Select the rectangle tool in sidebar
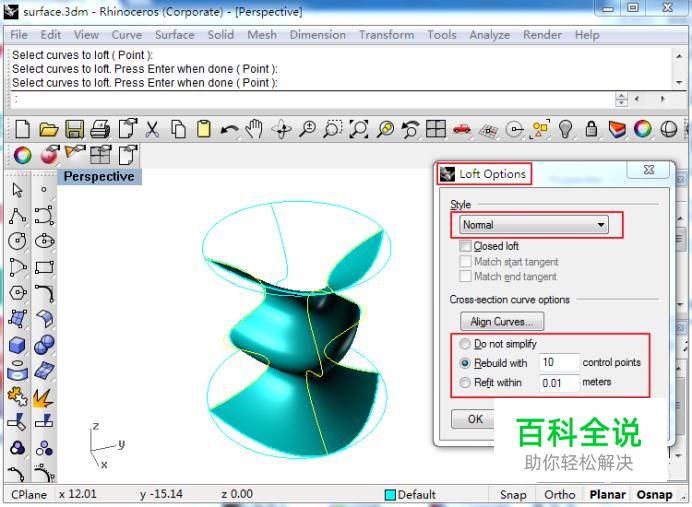The image size is (692, 507). (x=44, y=267)
